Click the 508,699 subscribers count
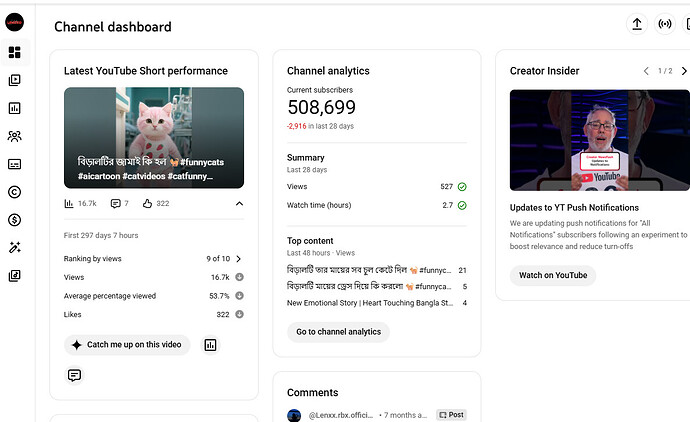 321,107
